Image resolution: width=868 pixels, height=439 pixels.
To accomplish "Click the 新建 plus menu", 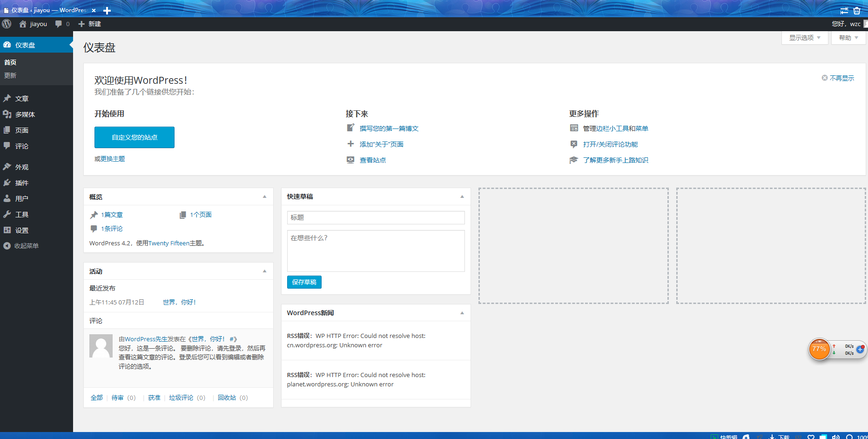I will tap(89, 24).
